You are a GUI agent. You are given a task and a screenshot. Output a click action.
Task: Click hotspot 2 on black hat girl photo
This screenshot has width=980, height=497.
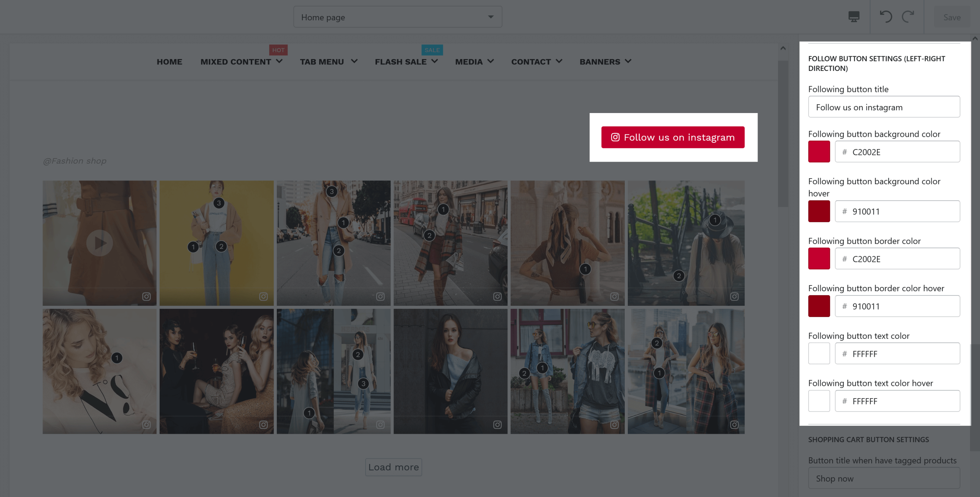679,276
